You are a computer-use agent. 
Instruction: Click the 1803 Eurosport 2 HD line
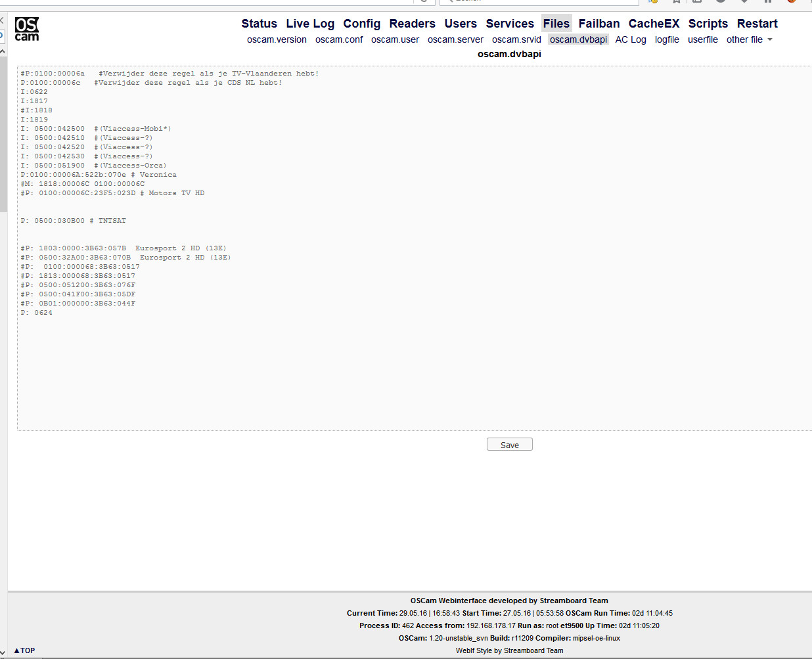(x=124, y=248)
